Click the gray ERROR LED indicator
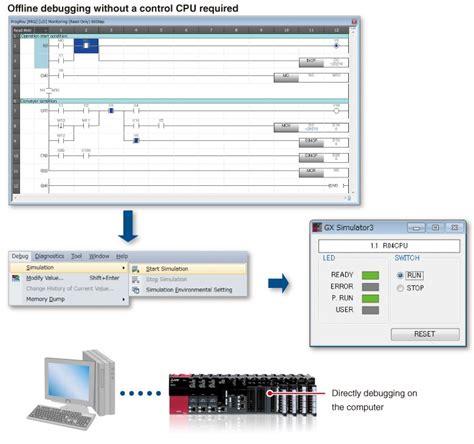 click(370, 287)
